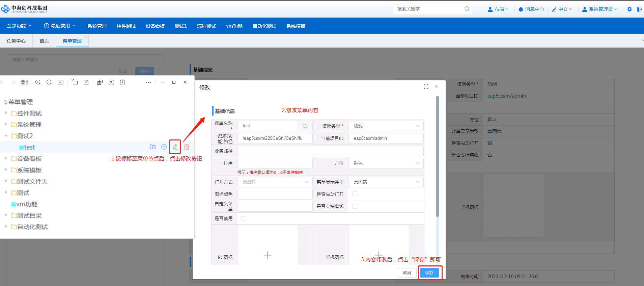Viewport: 644px width, 286px height.
Task: Expand the 设备看板 tree node
Action: point(6,158)
